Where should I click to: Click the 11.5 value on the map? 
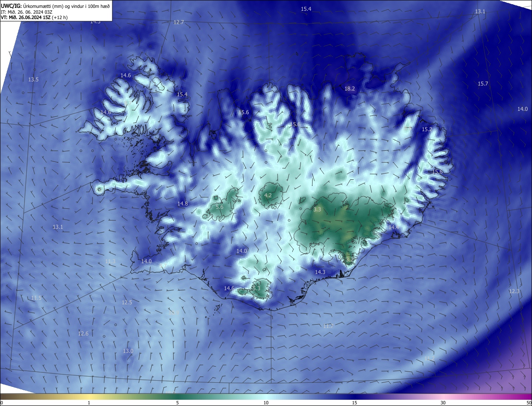[36, 298]
